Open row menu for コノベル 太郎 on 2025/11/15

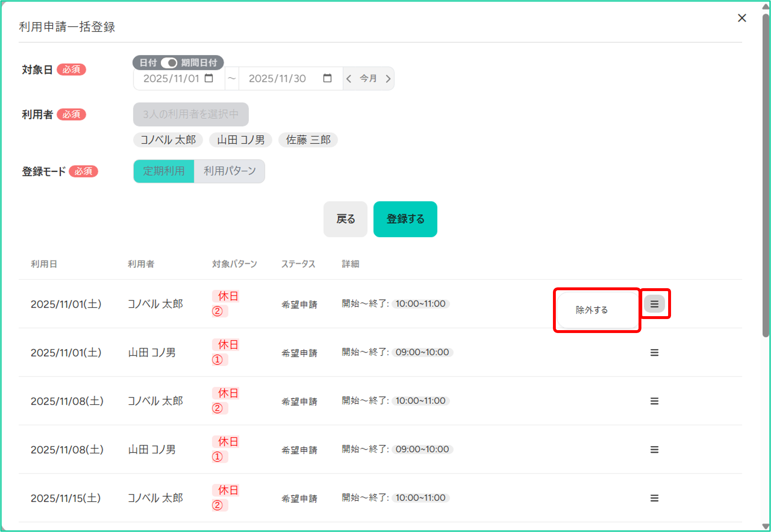point(654,498)
